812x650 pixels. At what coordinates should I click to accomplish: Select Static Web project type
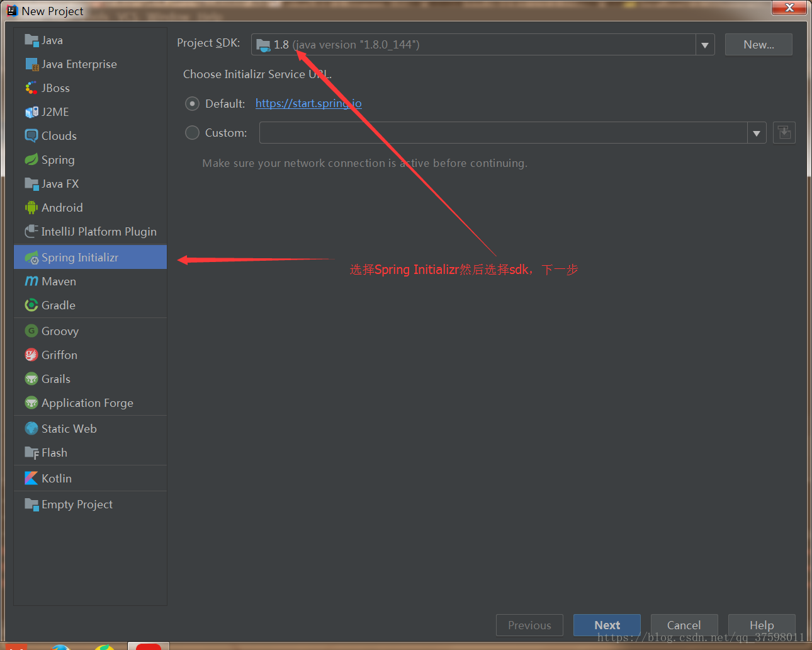coord(90,429)
